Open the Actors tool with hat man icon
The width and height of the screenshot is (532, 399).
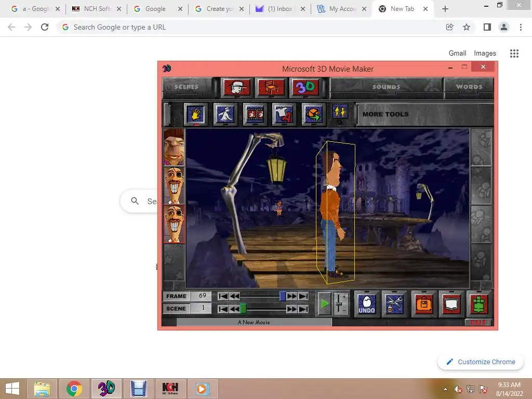(237, 87)
